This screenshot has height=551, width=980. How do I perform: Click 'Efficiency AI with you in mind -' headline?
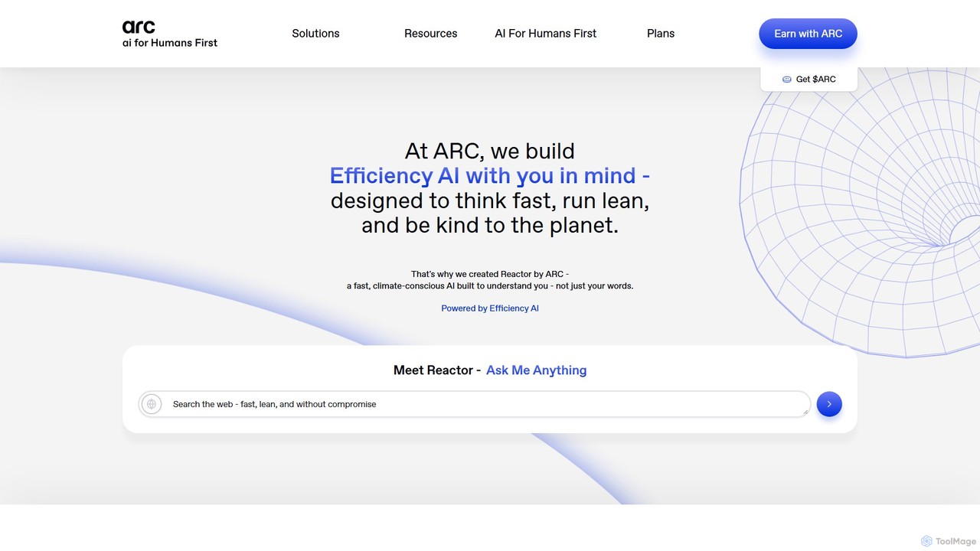click(490, 176)
